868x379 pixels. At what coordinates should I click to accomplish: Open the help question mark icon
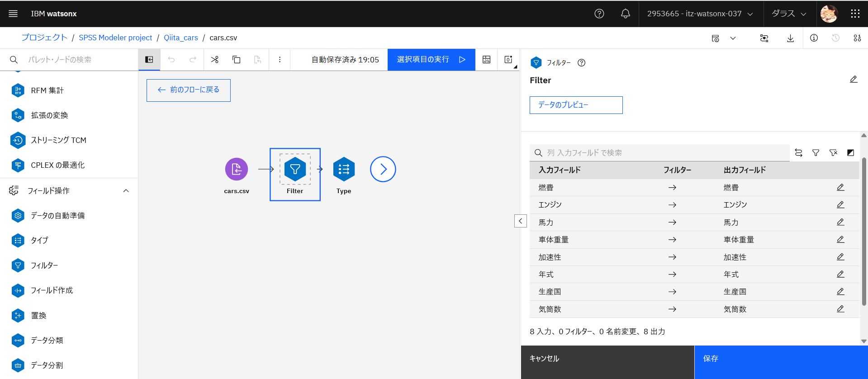tap(599, 14)
